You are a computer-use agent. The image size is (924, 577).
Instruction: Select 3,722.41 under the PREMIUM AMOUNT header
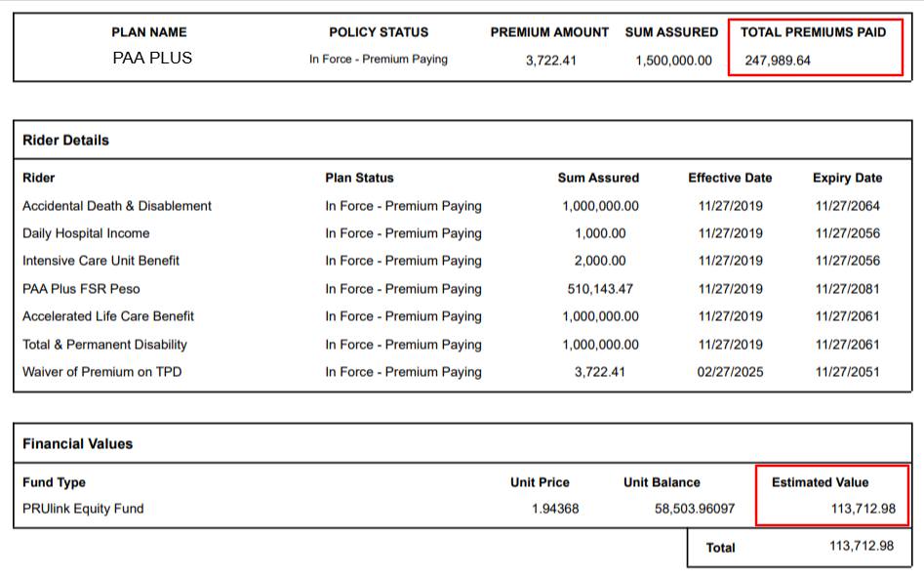[x=551, y=61]
